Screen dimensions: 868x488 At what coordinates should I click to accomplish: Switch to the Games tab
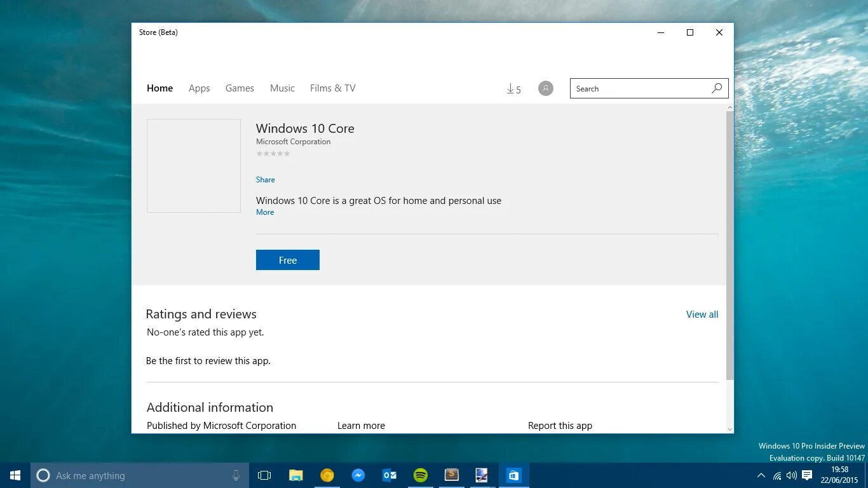pos(240,88)
